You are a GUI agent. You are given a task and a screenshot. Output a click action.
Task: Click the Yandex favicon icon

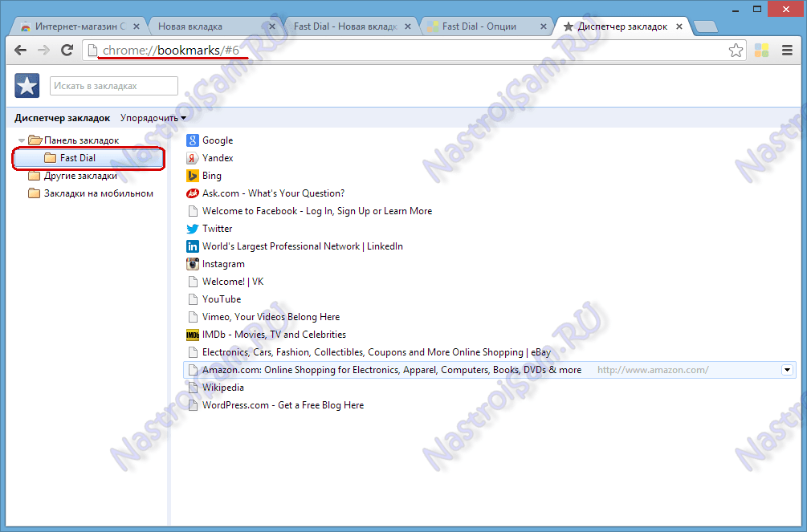[193, 158]
